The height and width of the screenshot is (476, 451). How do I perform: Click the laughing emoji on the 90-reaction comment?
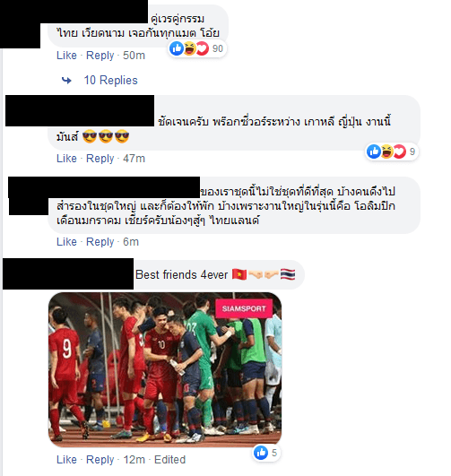[x=189, y=48]
